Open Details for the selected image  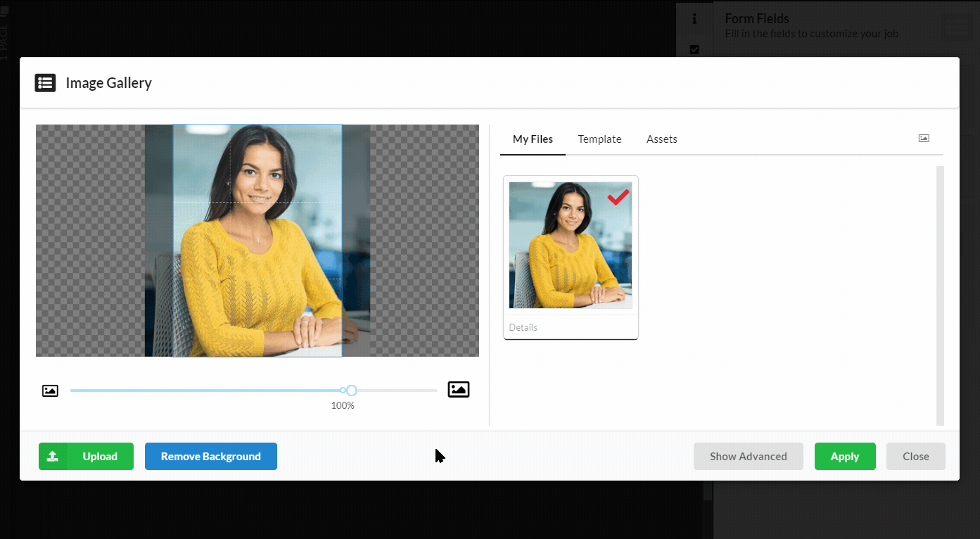point(523,326)
